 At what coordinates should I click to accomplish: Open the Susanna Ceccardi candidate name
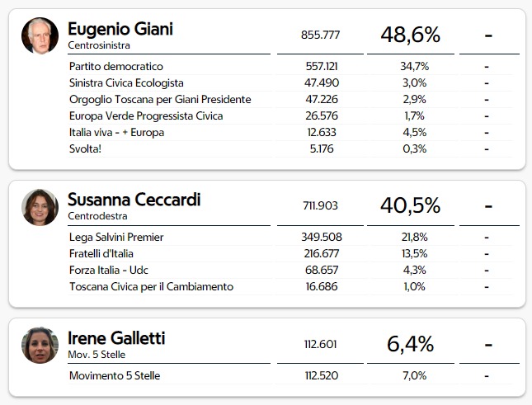pyautogui.click(x=134, y=200)
